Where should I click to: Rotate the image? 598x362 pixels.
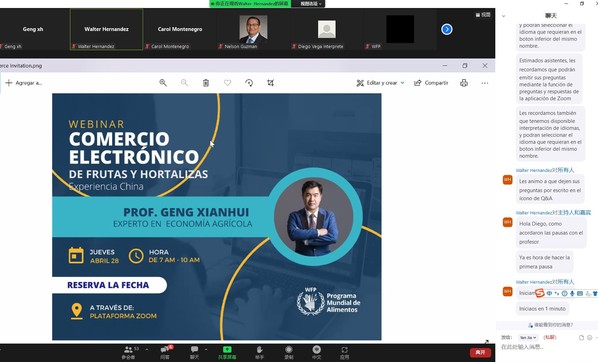point(249,83)
